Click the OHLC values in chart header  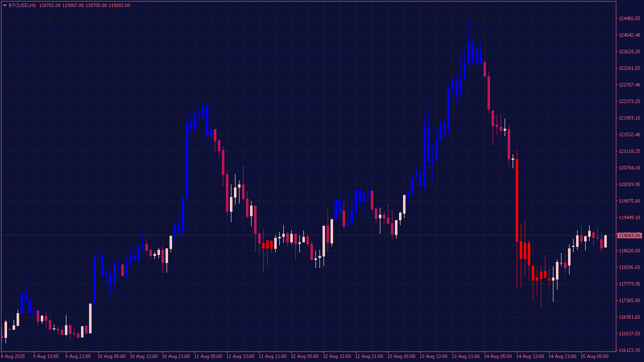pyautogui.click(x=84, y=6)
